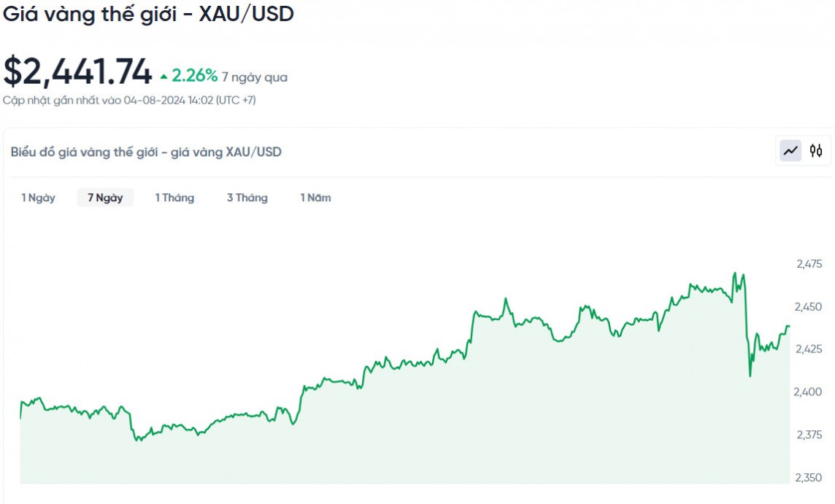This screenshot has width=835, height=504.
Task: Click the 2,350 price axis label
Action: 809,478
